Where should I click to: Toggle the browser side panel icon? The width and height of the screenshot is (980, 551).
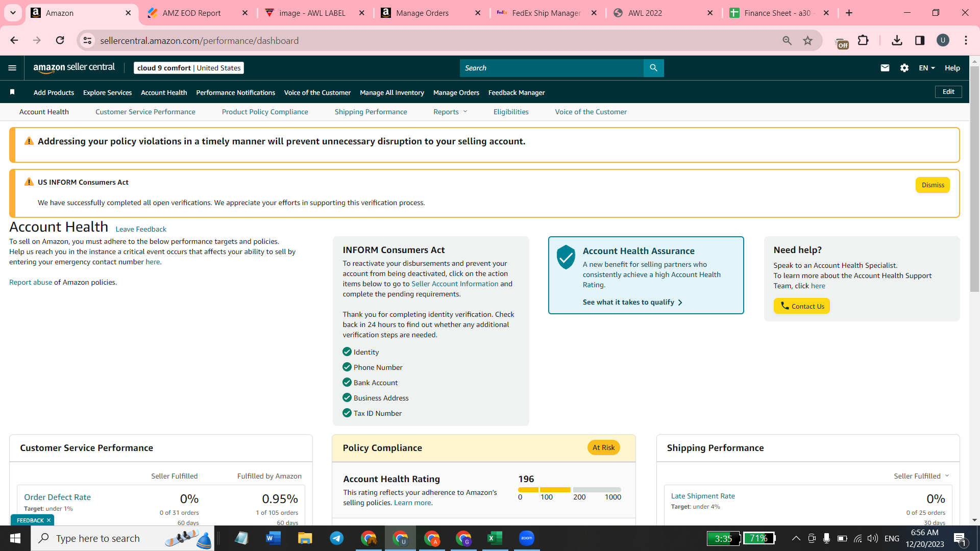pyautogui.click(x=920, y=40)
